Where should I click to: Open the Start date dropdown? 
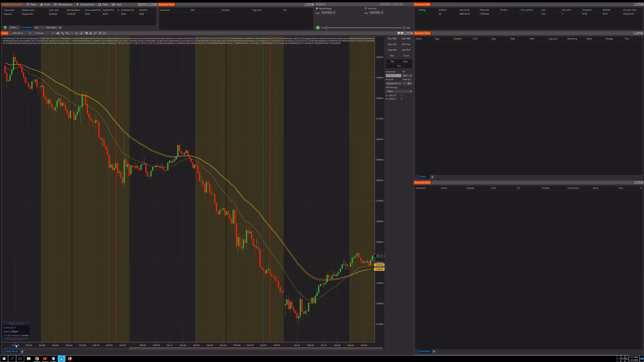click(334, 13)
